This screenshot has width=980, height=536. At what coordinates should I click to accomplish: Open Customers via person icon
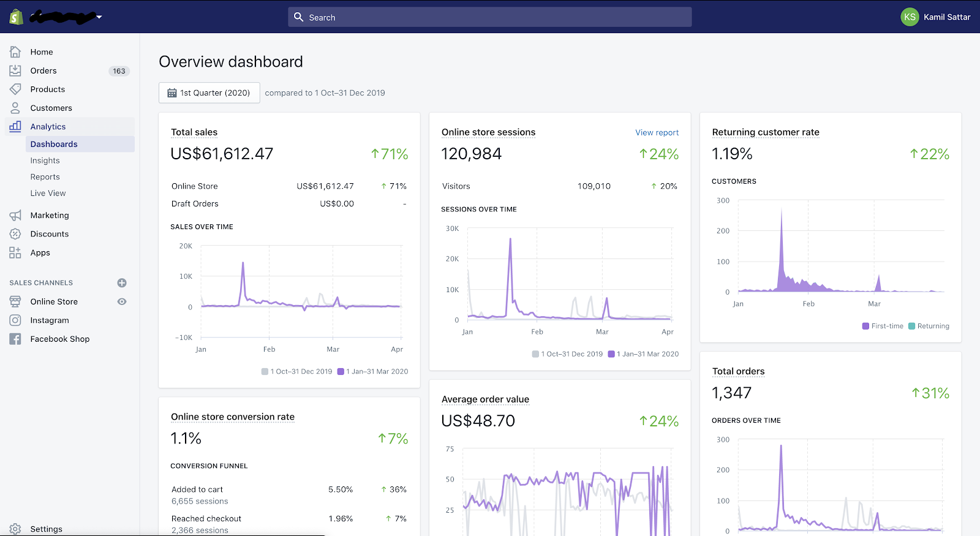(15, 108)
